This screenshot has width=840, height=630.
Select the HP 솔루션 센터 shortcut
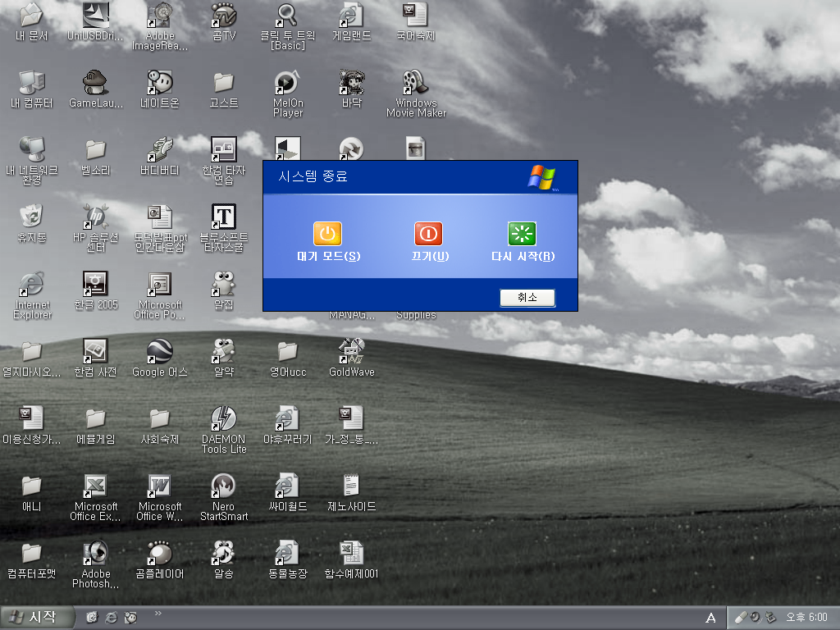95,229
